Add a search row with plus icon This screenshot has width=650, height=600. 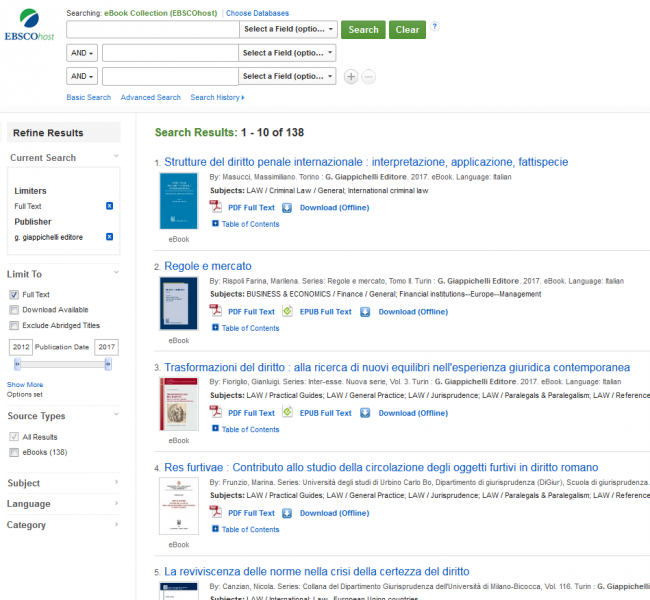350,76
